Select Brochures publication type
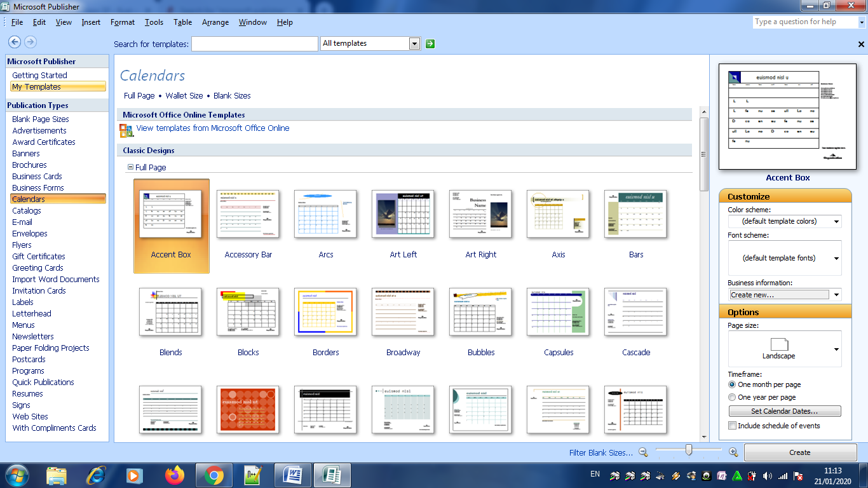This screenshot has height=488, width=868. point(29,165)
